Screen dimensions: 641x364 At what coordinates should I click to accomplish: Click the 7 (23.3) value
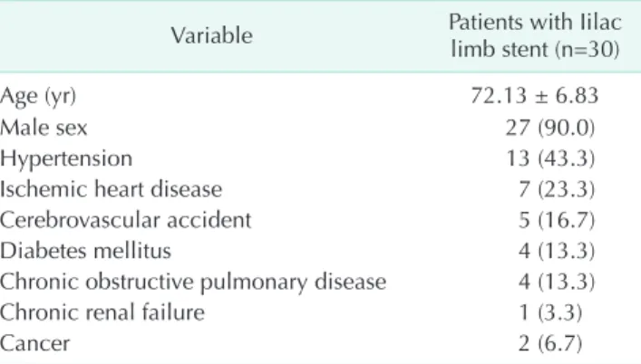click(x=557, y=189)
